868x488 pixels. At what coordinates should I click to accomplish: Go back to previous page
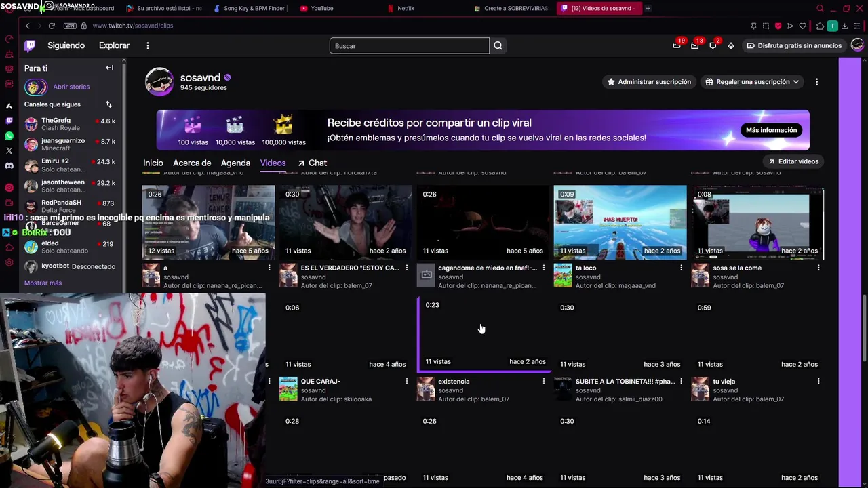tap(27, 26)
